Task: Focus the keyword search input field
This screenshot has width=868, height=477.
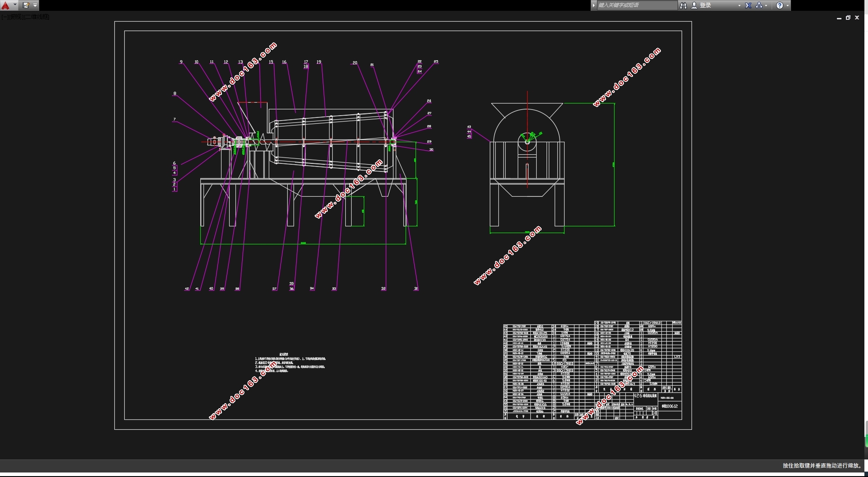Action: click(x=637, y=5)
